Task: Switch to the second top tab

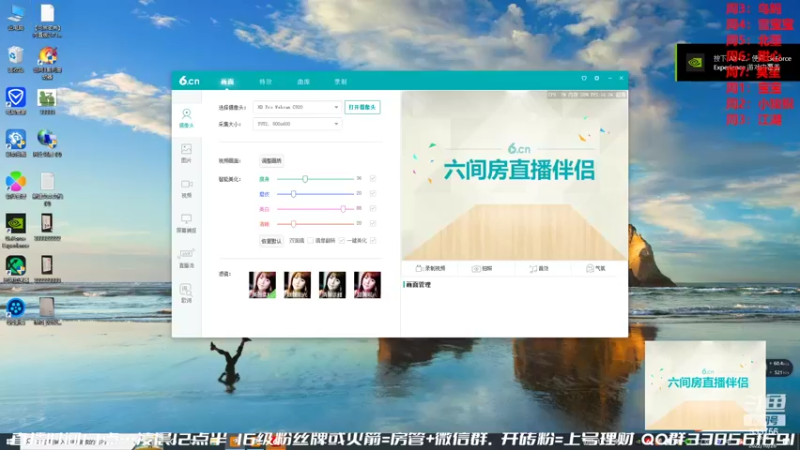Action: click(x=265, y=82)
